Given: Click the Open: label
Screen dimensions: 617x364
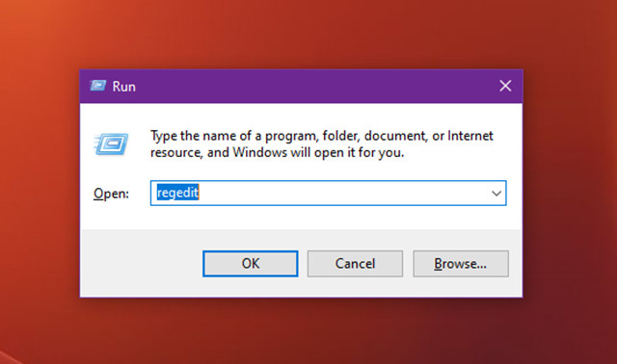Looking at the screenshot, I should coord(111,194).
